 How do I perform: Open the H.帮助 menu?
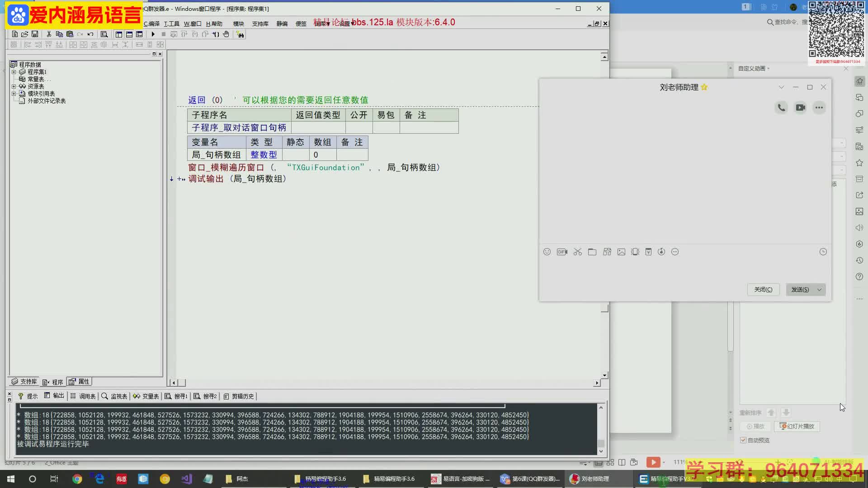point(214,24)
